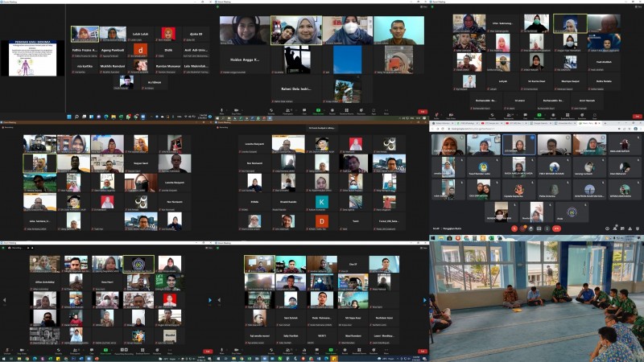This screenshot has height=362, width=644.
Task: Mute the microphone in Google Meet
Action: pyautogui.click(x=514, y=228)
